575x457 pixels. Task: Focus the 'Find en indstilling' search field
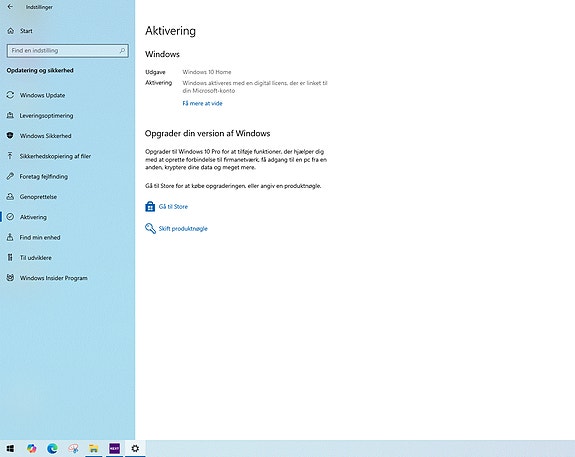[x=67, y=51]
